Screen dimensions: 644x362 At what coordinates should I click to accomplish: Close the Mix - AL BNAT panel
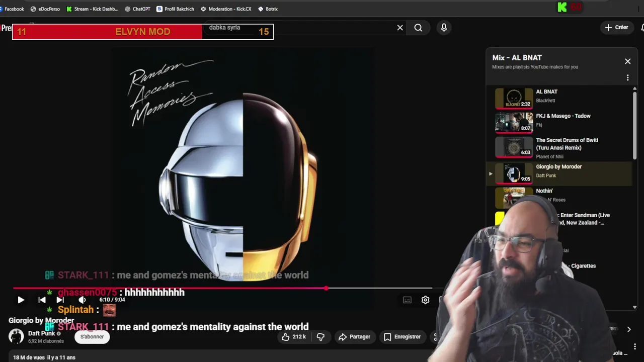627,61
